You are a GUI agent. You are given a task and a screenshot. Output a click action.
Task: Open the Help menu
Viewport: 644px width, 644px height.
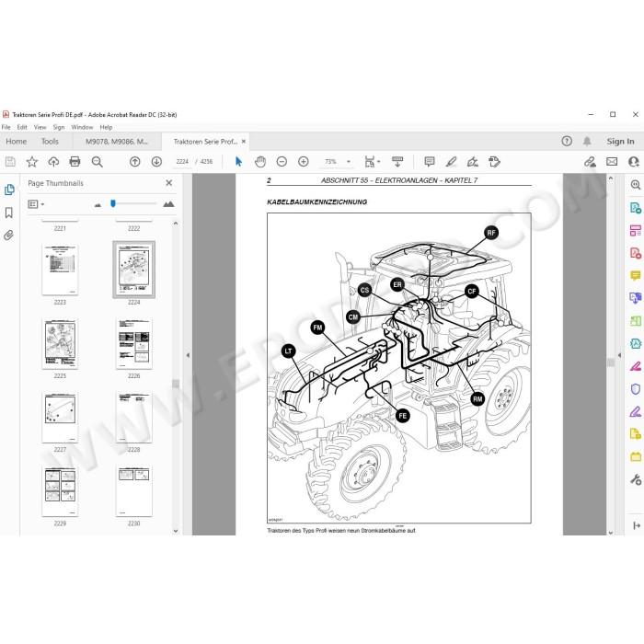coord(106,127)
